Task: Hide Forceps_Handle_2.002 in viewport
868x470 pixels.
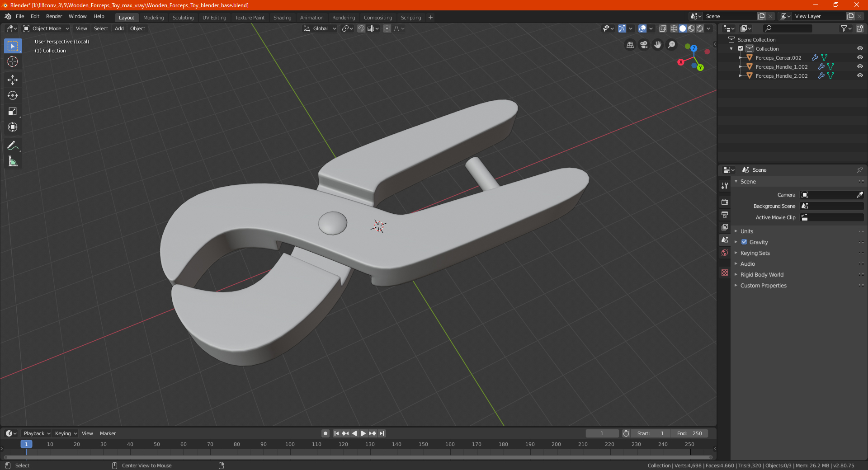Action: [860, 75]
